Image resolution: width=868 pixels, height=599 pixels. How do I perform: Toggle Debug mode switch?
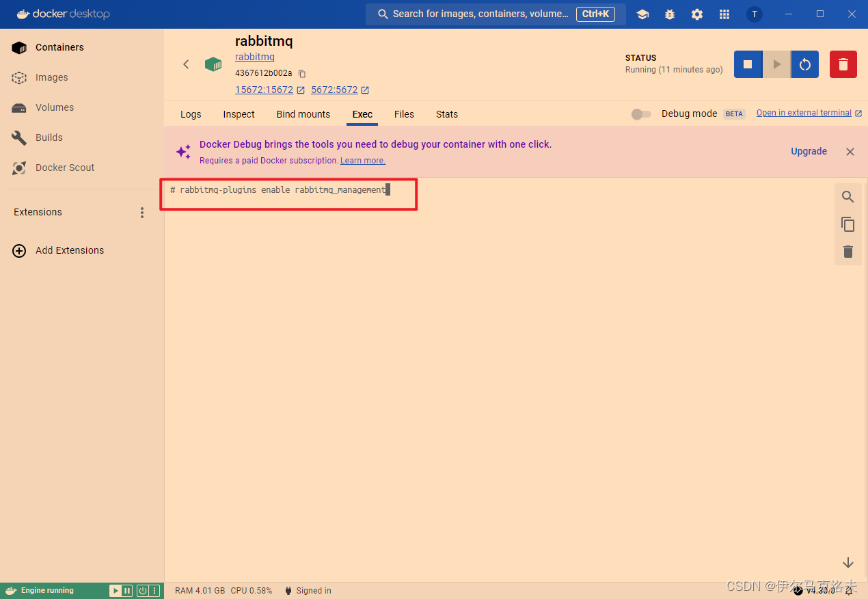tap(641, 114)
